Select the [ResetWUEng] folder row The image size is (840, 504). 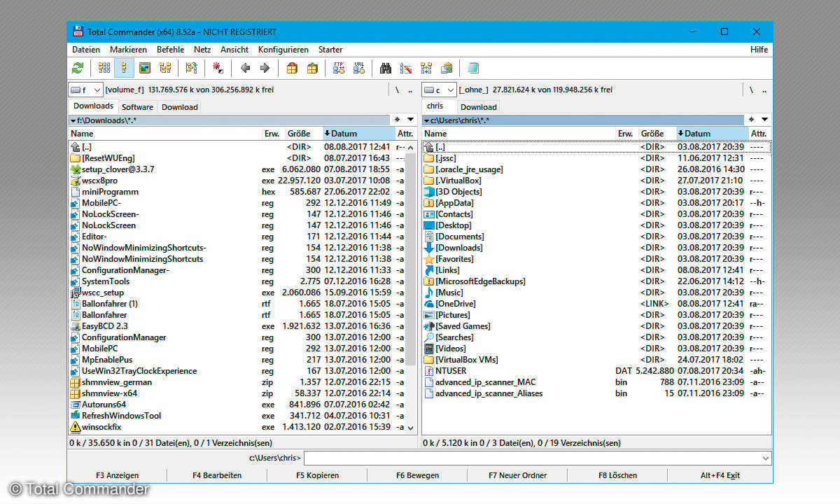pos(237,158)
